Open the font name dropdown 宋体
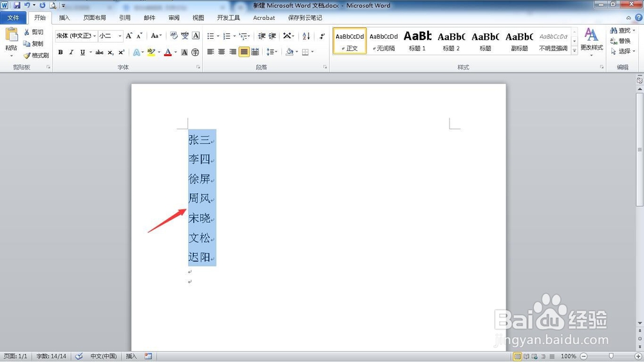The height and width of the screenshot is (362, 644). point(94,35)
